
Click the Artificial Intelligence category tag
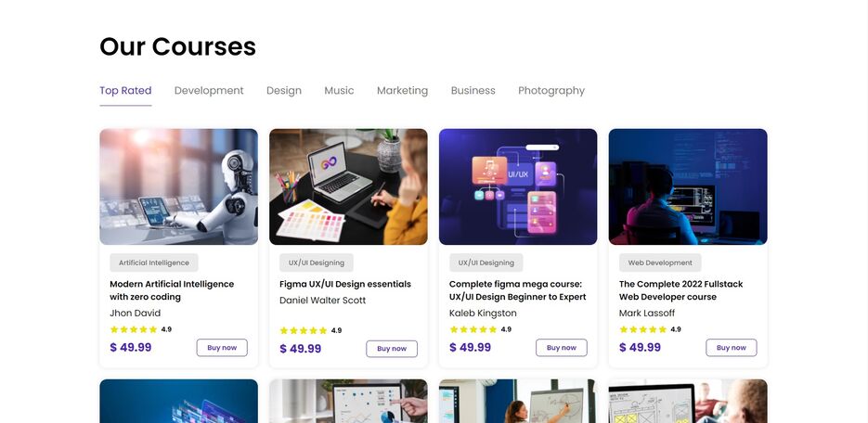(154, 263)
